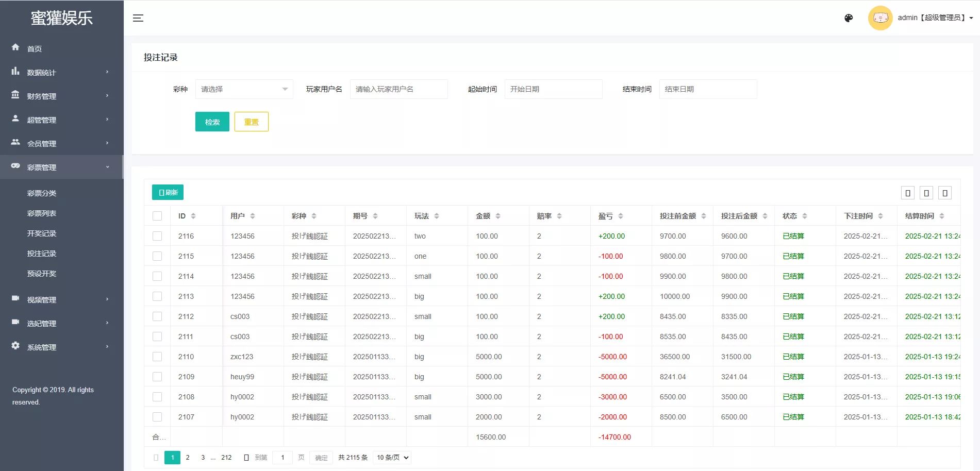
Task: Click the 重置 reset button
Action: click(252, 122)
